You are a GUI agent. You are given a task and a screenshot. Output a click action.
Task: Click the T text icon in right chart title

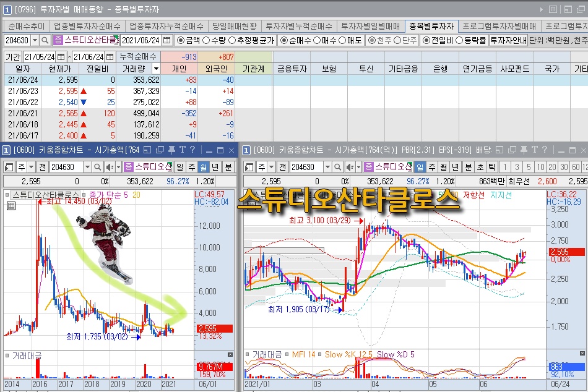click(x=535, y=150)
